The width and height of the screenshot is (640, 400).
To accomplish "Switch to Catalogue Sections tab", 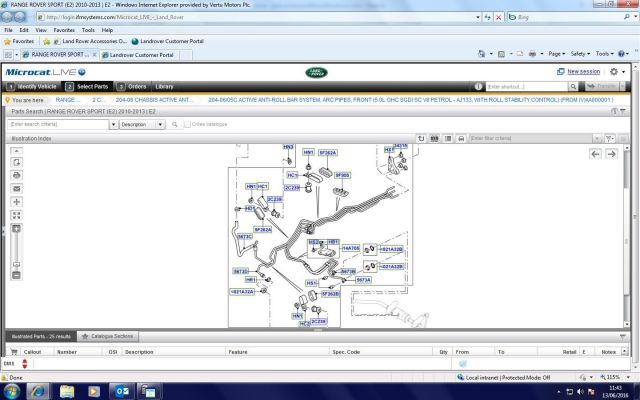I will point(108,336).
